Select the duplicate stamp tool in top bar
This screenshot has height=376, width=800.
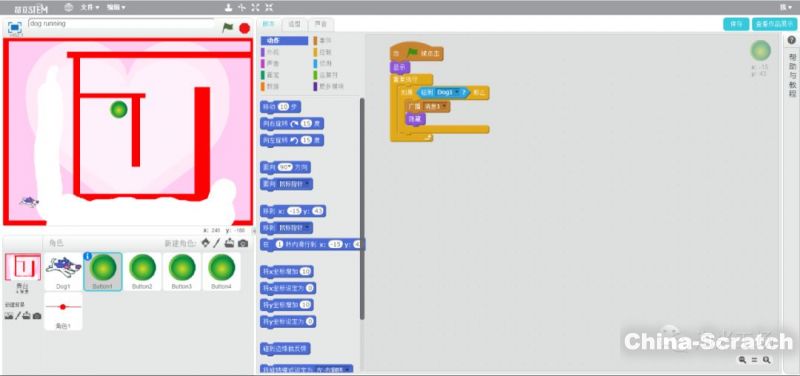228,7
